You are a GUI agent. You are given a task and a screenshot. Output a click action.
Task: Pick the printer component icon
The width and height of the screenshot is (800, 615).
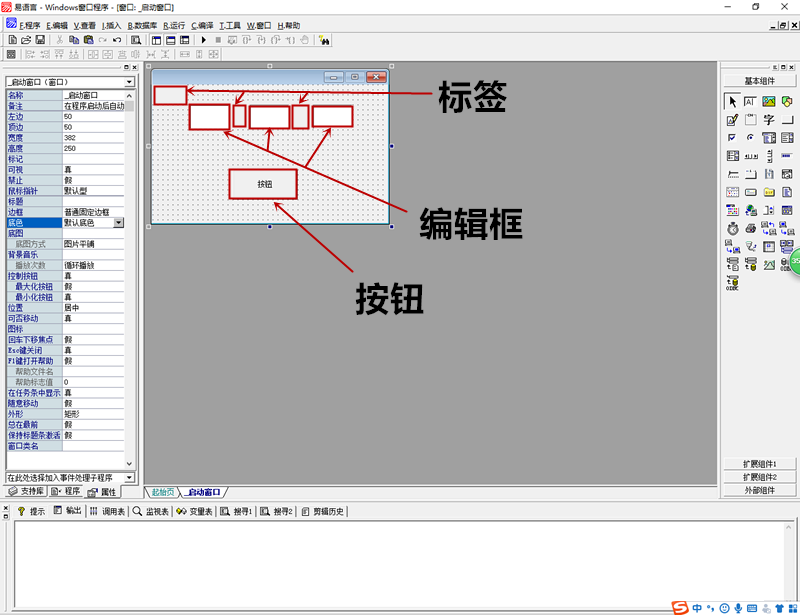click(750, 229)
